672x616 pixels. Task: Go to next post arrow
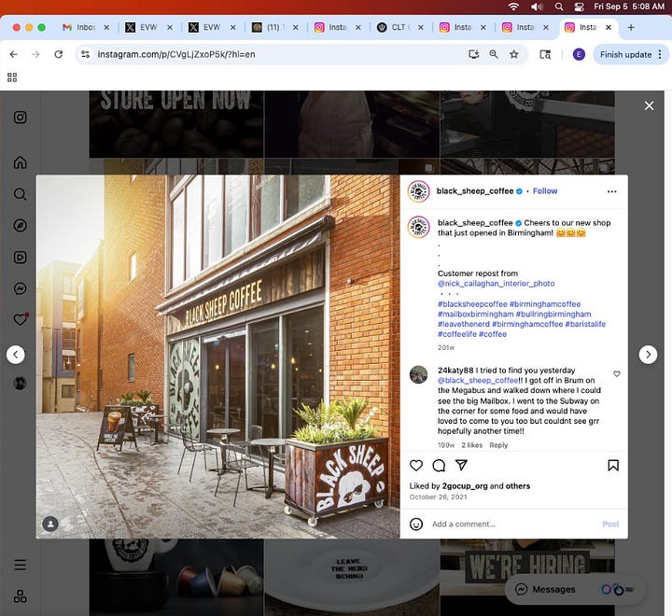click(x=648, y=355)
